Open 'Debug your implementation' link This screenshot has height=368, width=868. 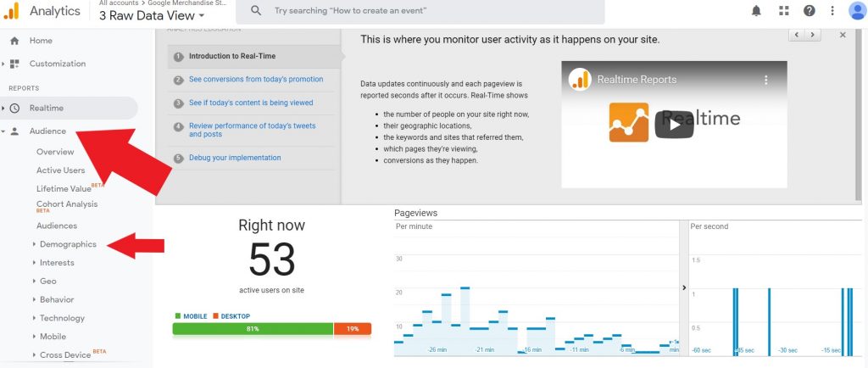tap(235, 158)
